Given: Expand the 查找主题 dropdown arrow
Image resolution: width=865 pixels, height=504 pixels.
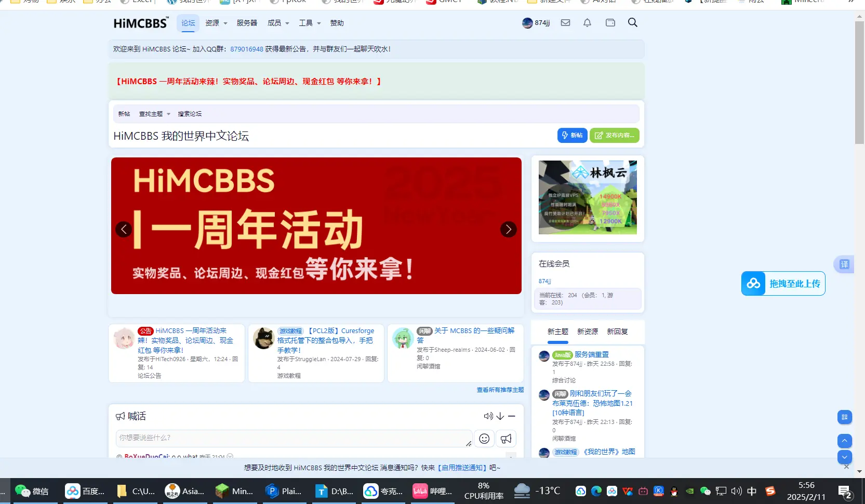Looking at the screenshot, I should [167, 114].
